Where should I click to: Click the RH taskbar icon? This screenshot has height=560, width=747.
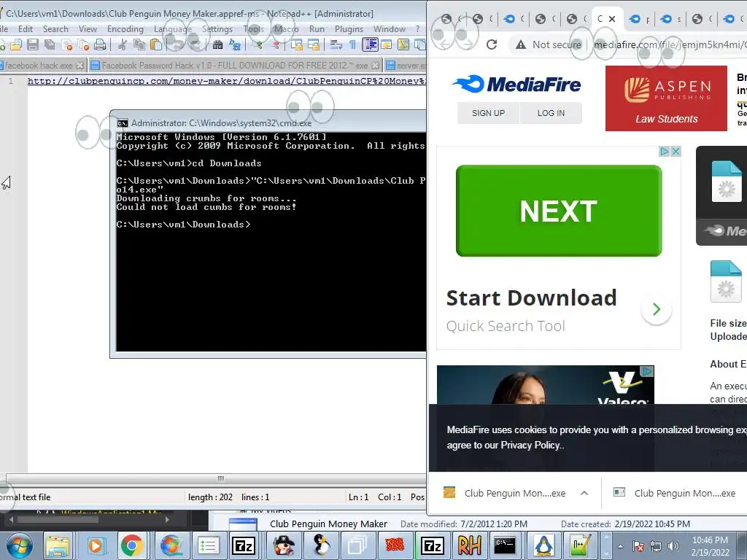[x=469, y=545]
